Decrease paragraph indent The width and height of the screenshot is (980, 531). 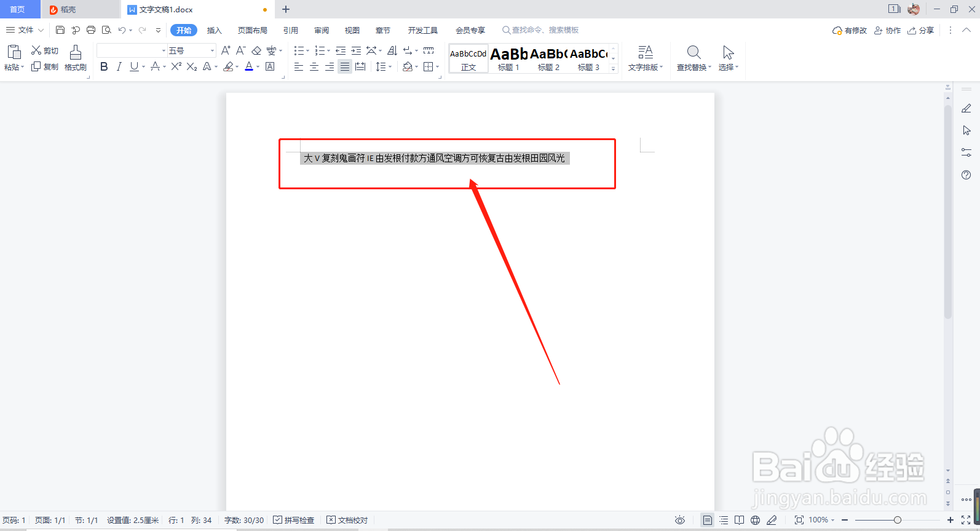point(341,50)
